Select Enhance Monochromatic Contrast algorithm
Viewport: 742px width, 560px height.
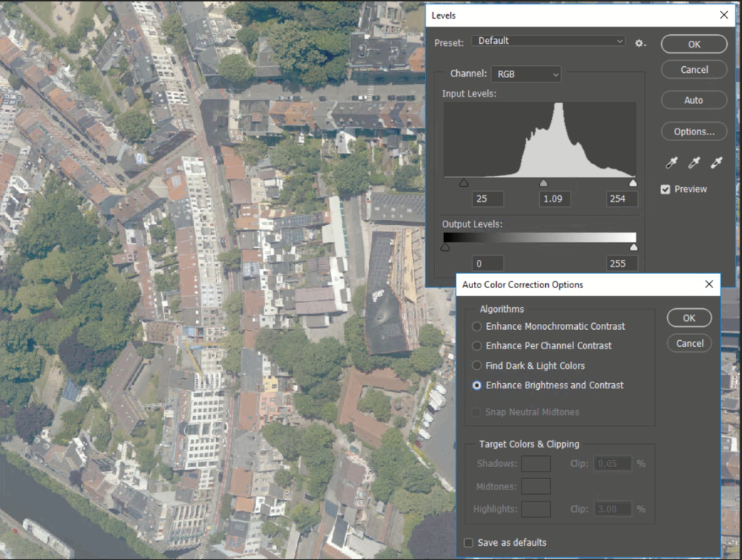coord(477,326)
